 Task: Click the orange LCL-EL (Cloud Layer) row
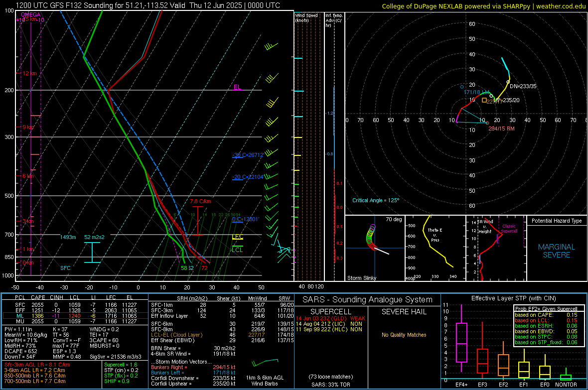[x=222, y=335]
